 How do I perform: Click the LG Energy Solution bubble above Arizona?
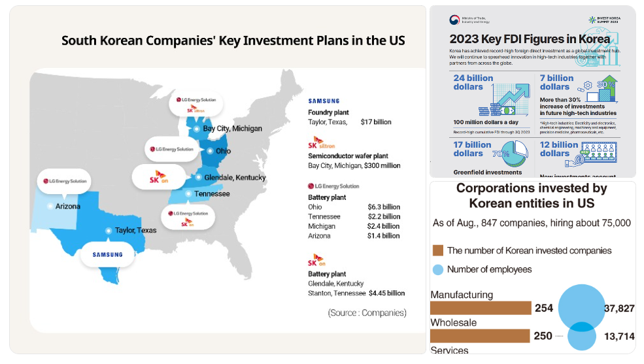(65, 181)
